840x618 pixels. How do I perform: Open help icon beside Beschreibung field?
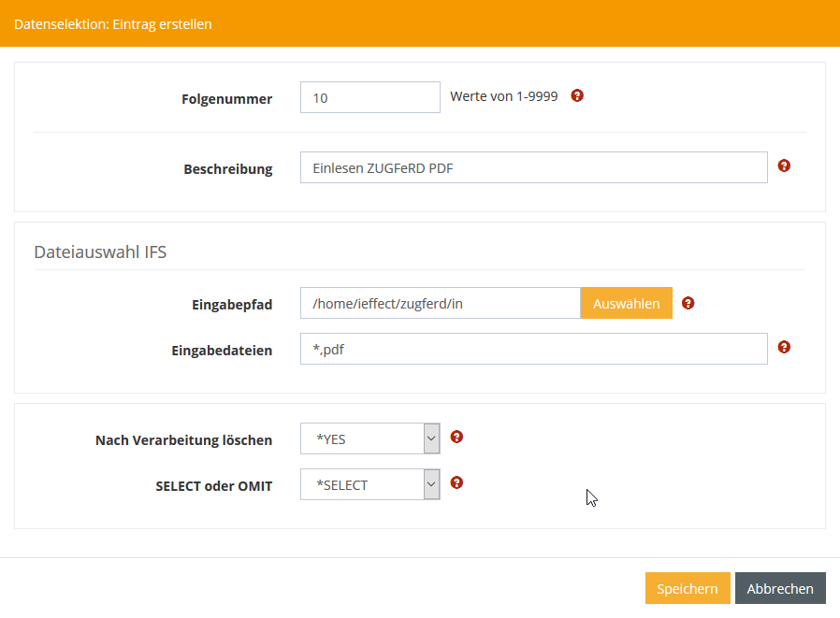pyautogui.click(x=784, y=165)
